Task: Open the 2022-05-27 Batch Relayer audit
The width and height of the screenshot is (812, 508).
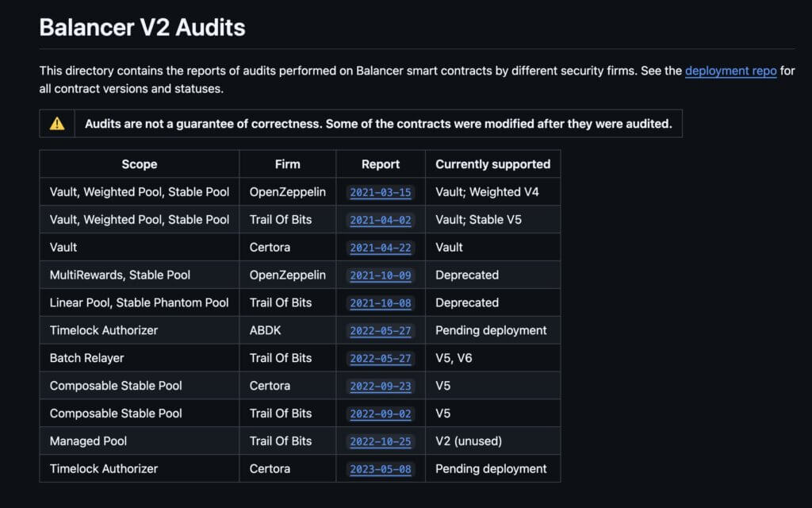Action: point(380,358)
